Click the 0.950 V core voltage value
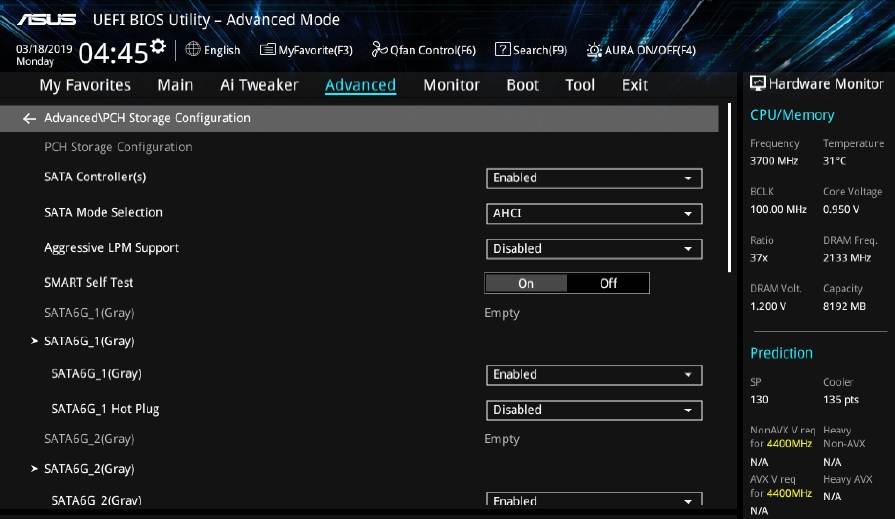 point(841,210)
